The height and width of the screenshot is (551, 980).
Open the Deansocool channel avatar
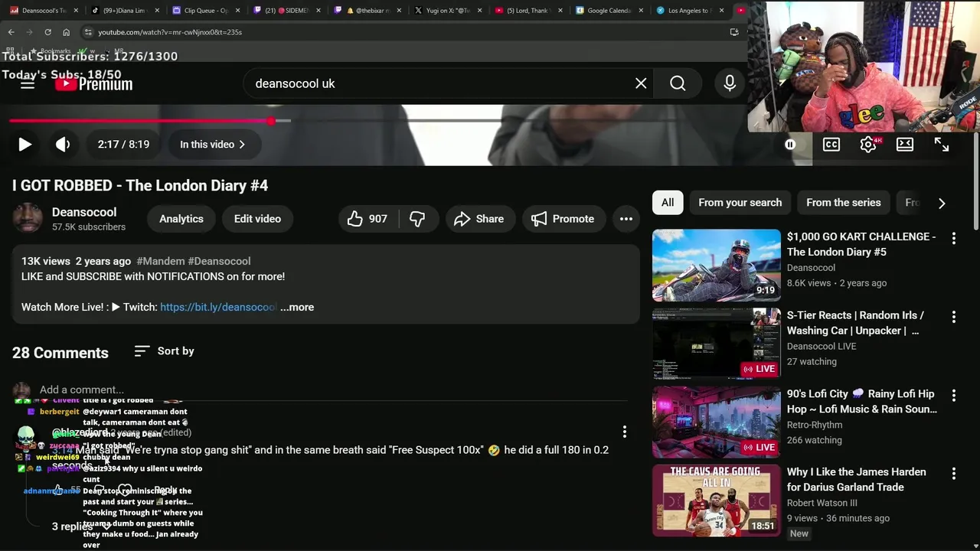coord(28,219)
